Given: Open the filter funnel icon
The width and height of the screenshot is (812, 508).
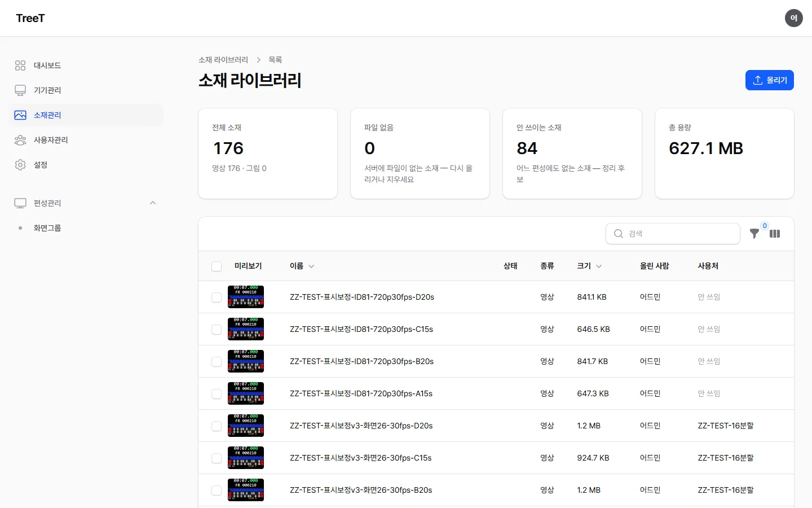Looking at the screenshot, I should click(x=754, y=234).
